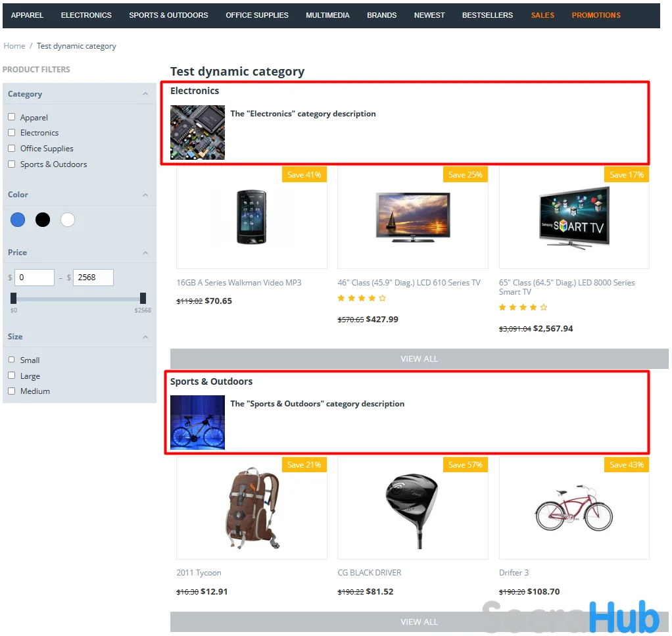Click the 2011 Tycoon backpack image
This screenshot has width=672, height=636.
252,508
